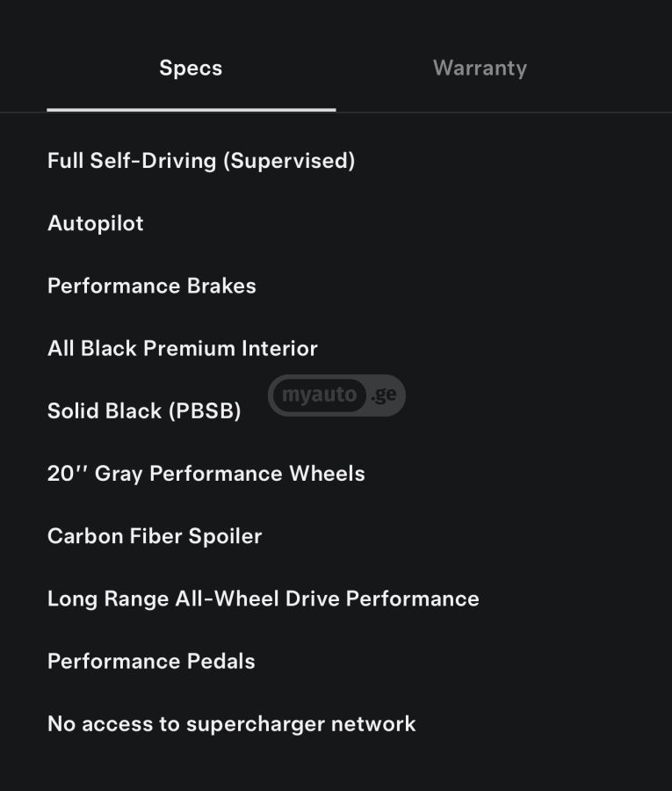Click the Full Self-Driving (Supervised) spec entry
The width and height of the screenshot is (672, 791).
click(202, 161)
